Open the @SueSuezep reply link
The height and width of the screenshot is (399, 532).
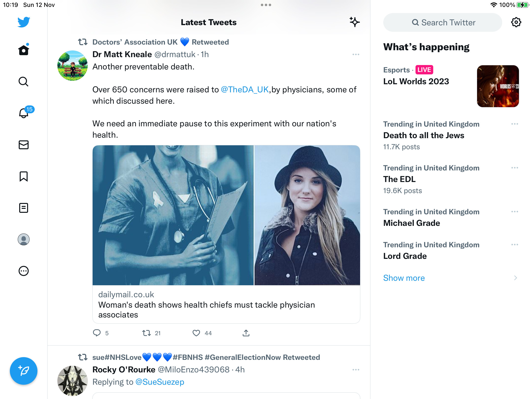pyautogui.click(x=160, y=382)
